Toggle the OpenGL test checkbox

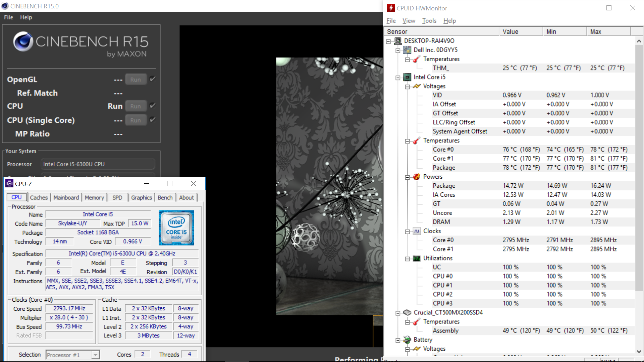(153, 79)
